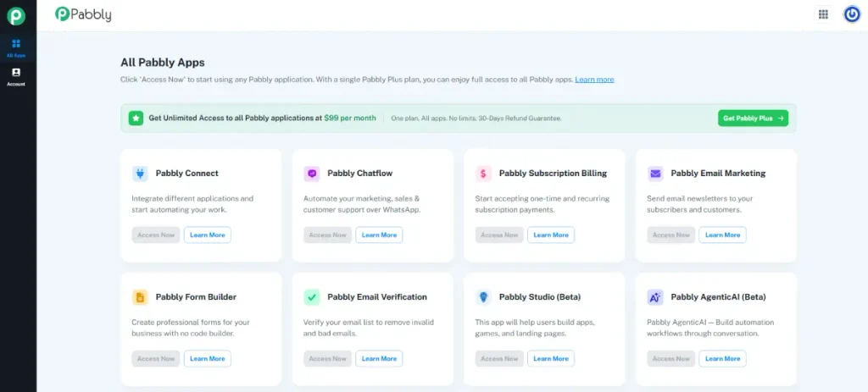Click the Get Pabbly Plus button

tap(753, 118)
